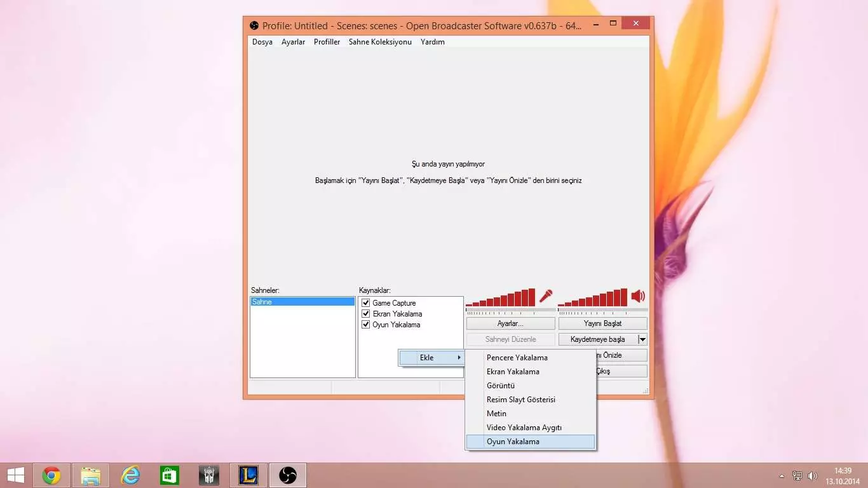Click the OBS taskbar icon
The height and width of the screenshot is (488, 868).
point(288,475)
